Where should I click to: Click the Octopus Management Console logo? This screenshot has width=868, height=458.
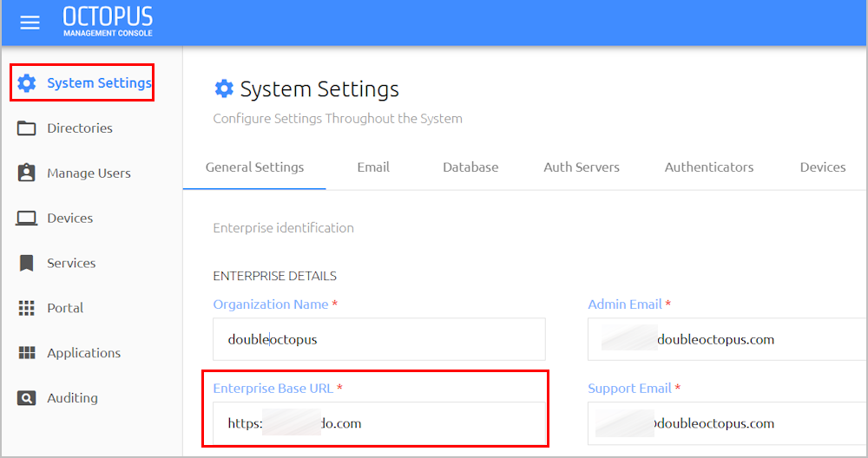(x=108, y=23)
